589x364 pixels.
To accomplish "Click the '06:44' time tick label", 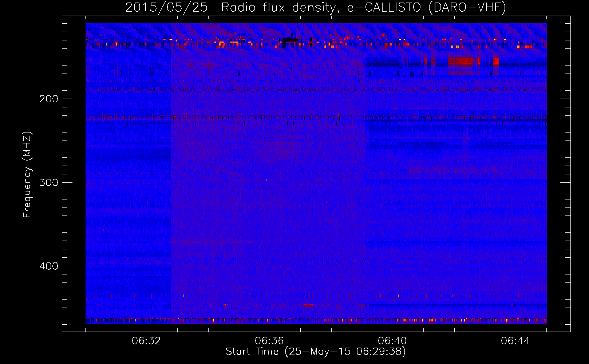I will (515, 341).
